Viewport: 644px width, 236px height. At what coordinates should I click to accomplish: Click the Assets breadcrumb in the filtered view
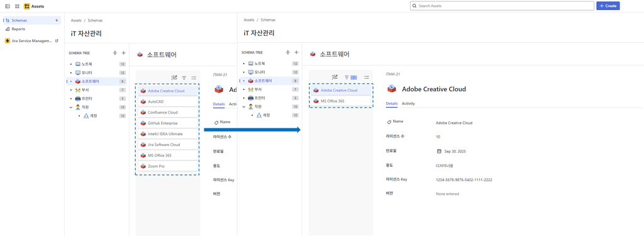249,20
